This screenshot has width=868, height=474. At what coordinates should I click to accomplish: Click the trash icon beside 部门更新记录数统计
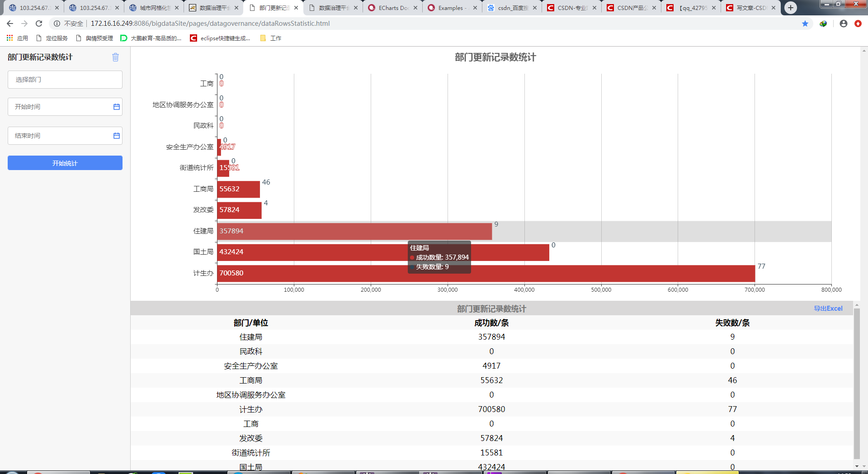pyautogui.click(x=115, y=57)
